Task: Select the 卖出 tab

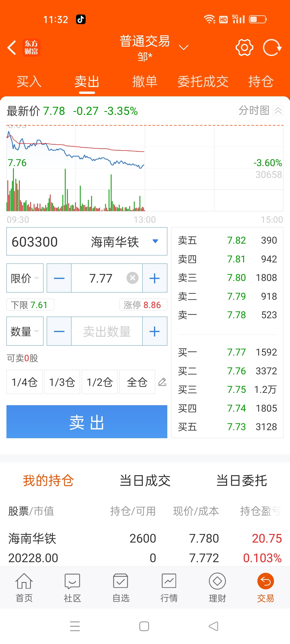Action: 87,82
